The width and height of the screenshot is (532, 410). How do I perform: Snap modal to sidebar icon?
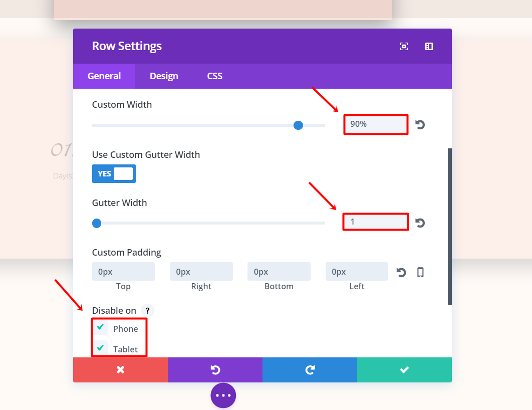429,46
